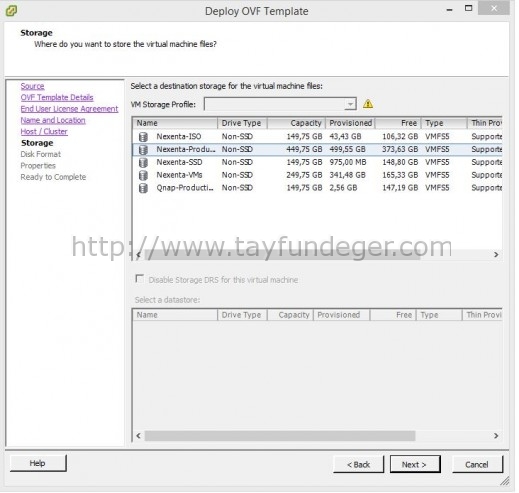Click the yellow warning icon beside storage profile
519x493 pixels.
pos(368,104)
